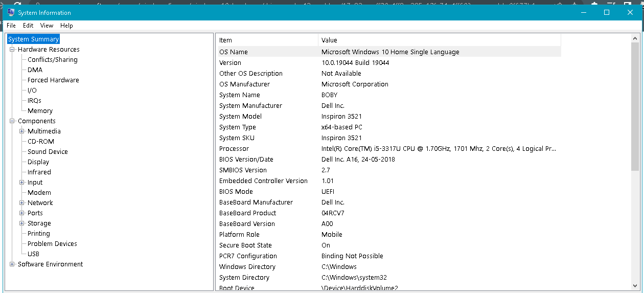This screenshot has height=293, width=644.
Task: Click the System Information title bar icon
Action: click(x=11, y=12)
